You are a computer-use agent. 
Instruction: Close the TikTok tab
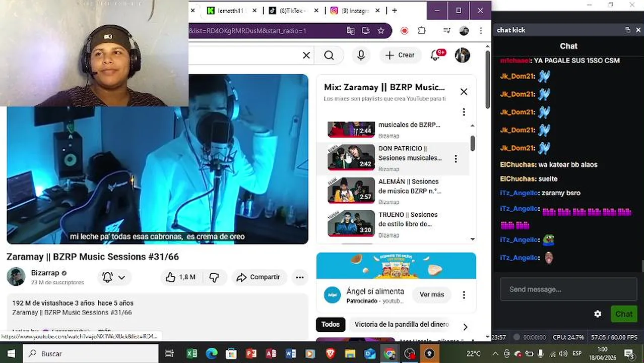[x=316, y=11]
